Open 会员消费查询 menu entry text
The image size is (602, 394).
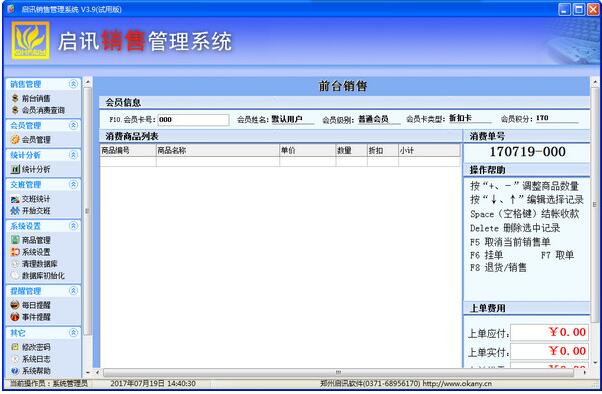[x=43, y=110]
